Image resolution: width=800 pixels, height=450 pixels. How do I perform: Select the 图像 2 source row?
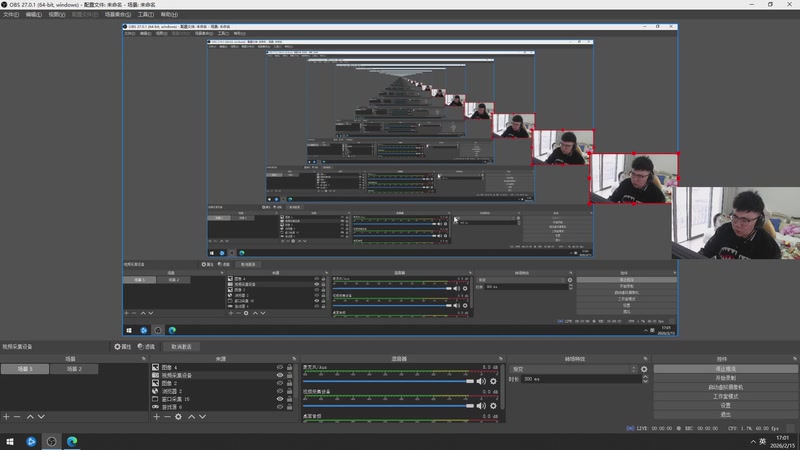tap(222, 383)
